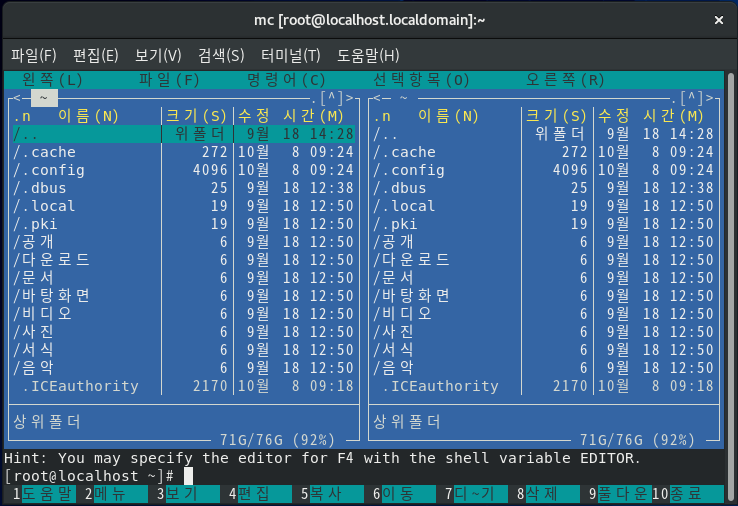Open the 터미널(T) terminal menu
Image resolution: width=738 pixels, height=506 pixels.
click(x=290, y=56)
